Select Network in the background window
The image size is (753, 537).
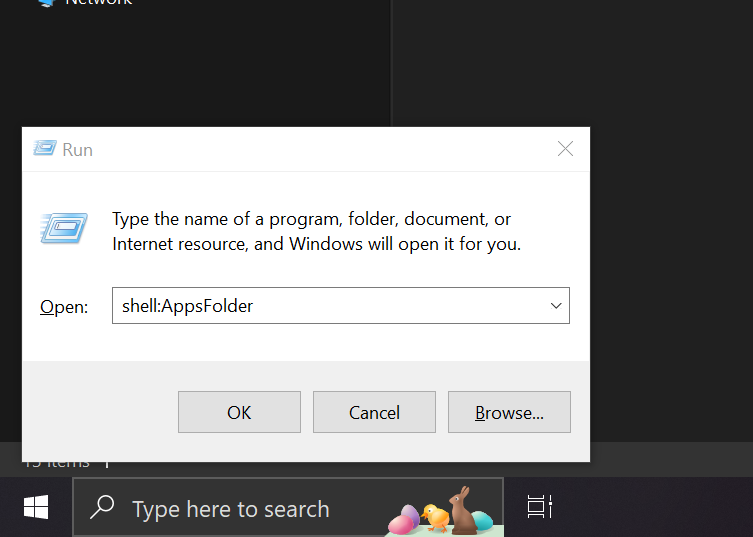coord(98,3)
